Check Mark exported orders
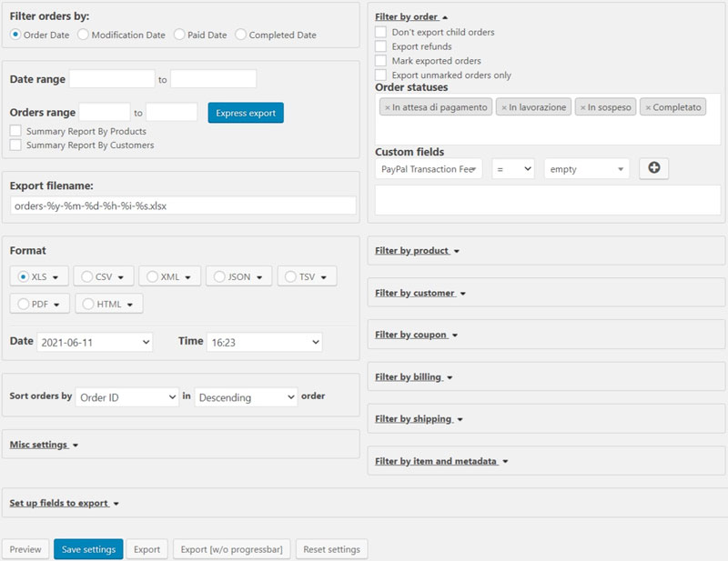The image size is (728, 561). (380, 60)
